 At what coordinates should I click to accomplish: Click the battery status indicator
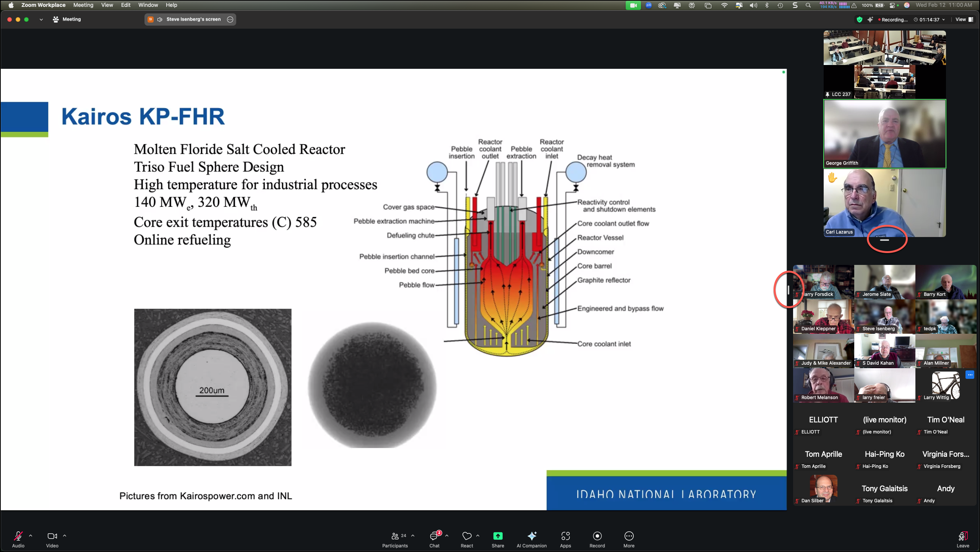click(873, 5)
